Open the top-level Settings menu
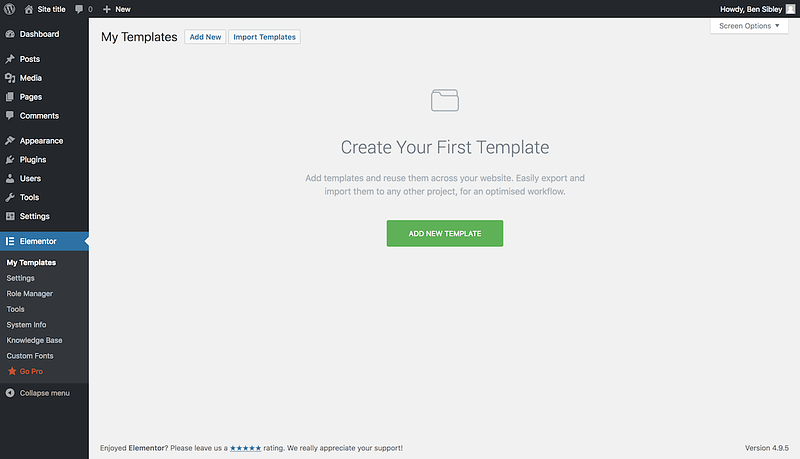 tap(44, 216)
